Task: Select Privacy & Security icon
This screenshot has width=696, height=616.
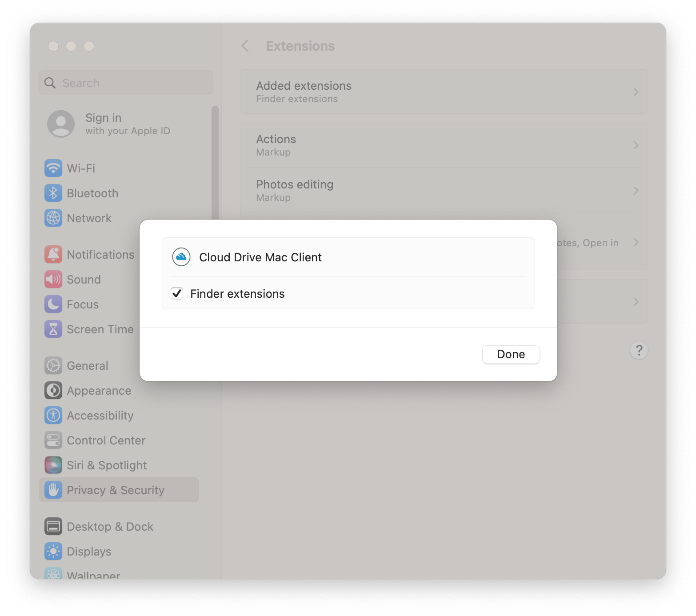Action: (x=53, y=490)
